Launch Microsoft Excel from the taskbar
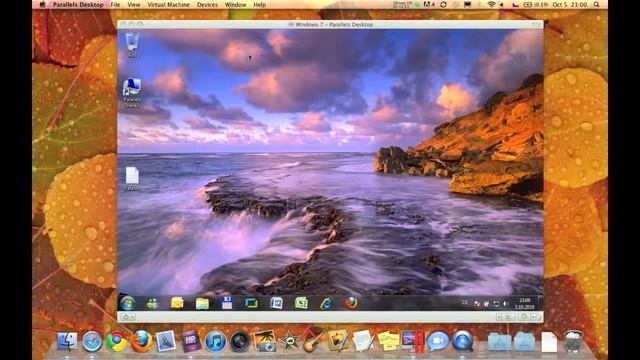Viewport: 640px width, 360px height. [301, 303]
